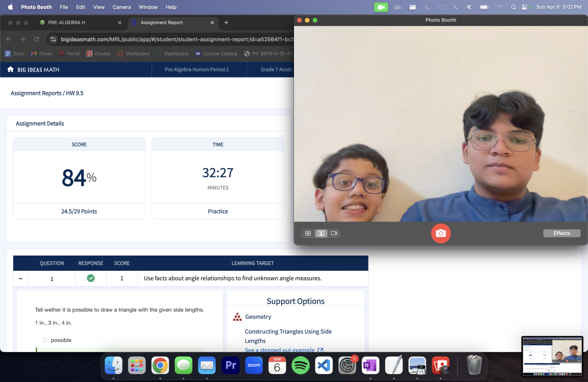Go forward in Chrome browser history
Viewport: 588px width, 382px height.
tap(23, 40)
